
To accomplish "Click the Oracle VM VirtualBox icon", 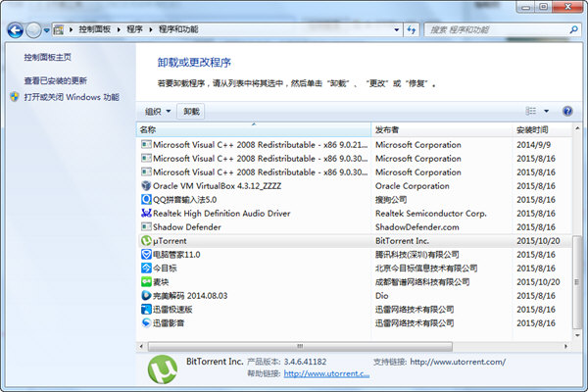I will point(146,185).
